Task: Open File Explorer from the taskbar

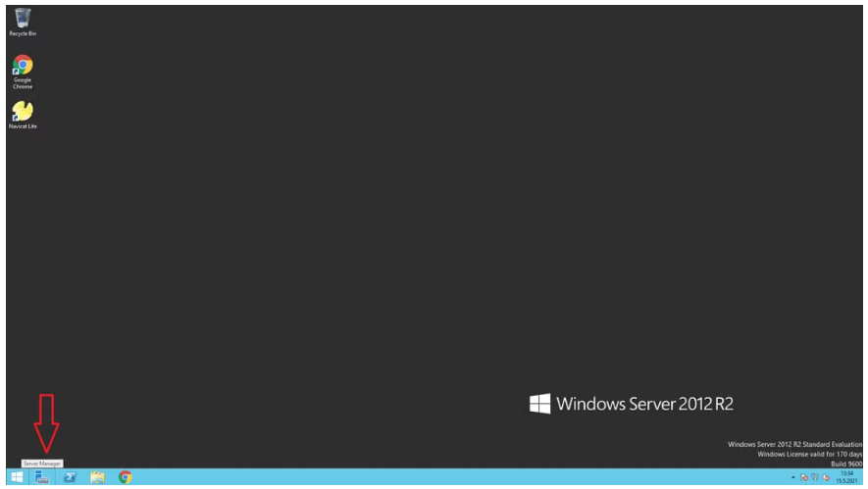Action: pyautogui.click(x=97, y=477)
